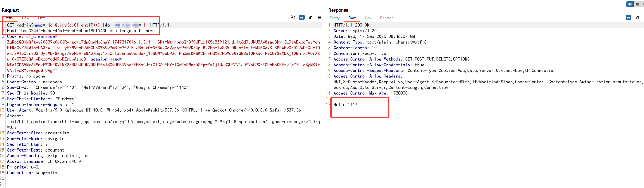
Task: Click the HTTP/1.1 200 OK status line
Action: 351,25
